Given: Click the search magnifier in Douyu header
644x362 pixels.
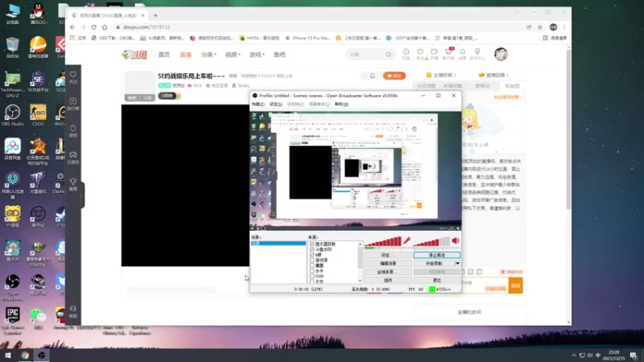Looking at the screenshot, I should 389,55.
